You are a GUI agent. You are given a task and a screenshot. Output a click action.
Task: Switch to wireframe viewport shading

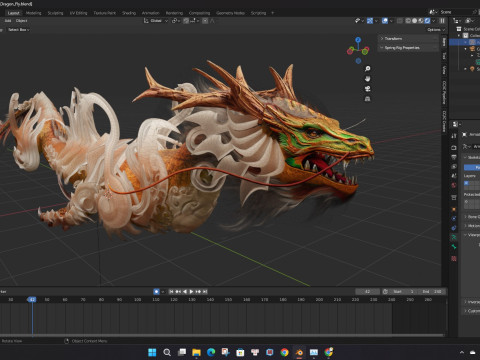click(x=408, y=21)
